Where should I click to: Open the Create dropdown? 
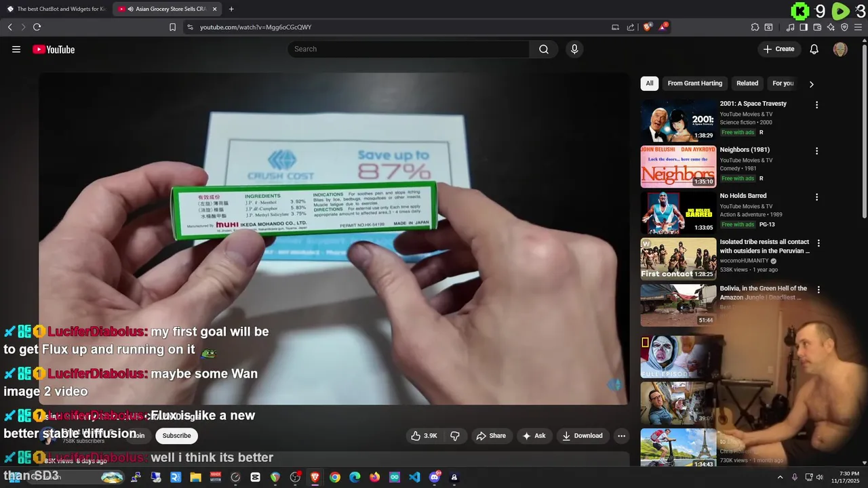tap(778, 49)
